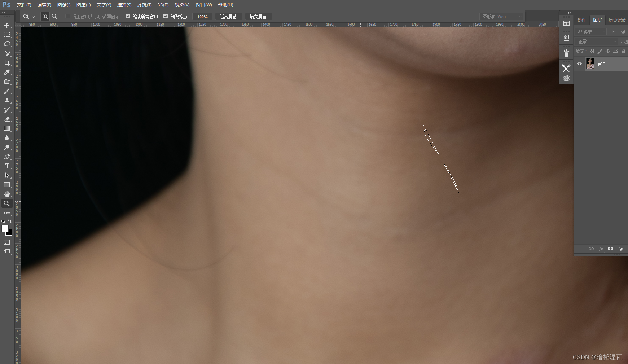This screenshot has width=628, height=364.
Task: Select the Lasso tool
Action: click(7, 44)
